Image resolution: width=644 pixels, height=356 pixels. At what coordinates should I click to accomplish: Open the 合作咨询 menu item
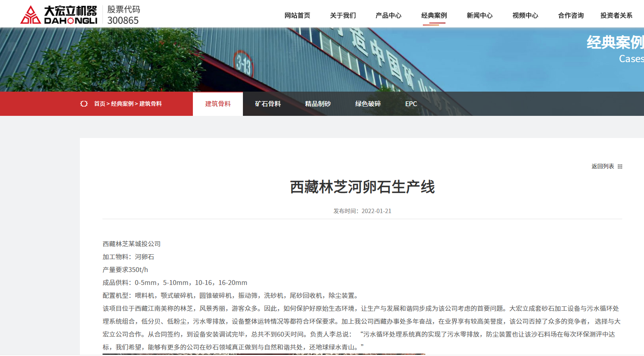(571, 15)
